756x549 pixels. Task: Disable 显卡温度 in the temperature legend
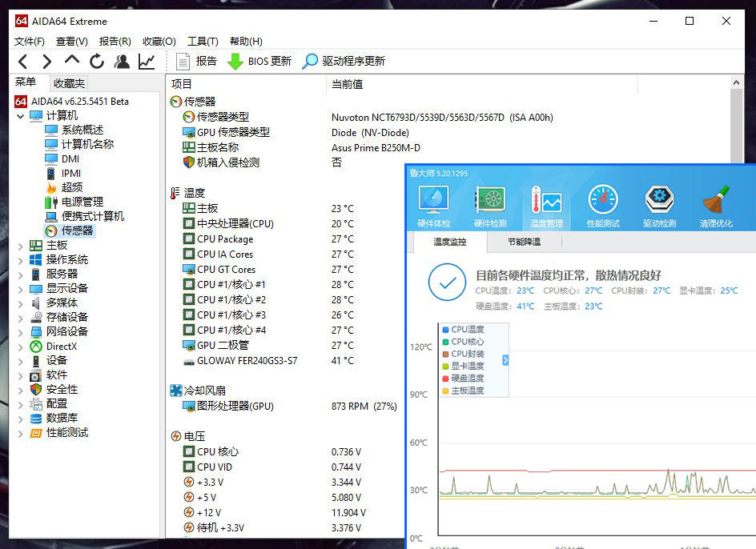446,366
